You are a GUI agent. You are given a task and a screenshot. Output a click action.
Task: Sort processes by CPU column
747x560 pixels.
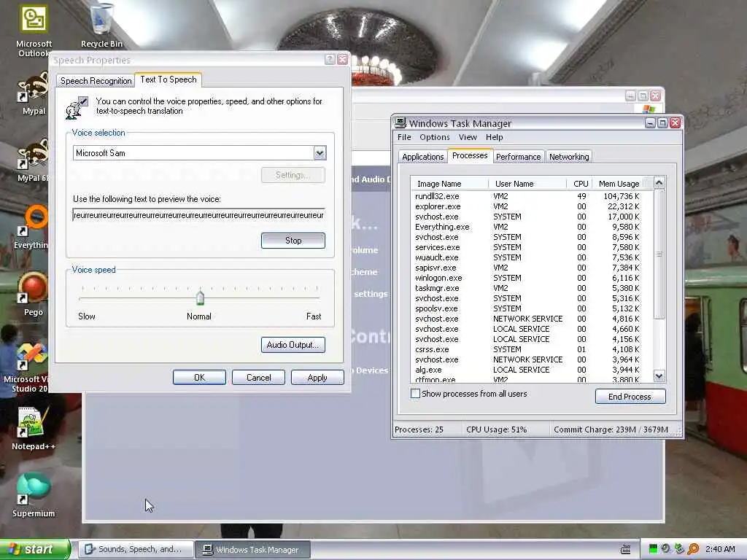coord(580,184)
